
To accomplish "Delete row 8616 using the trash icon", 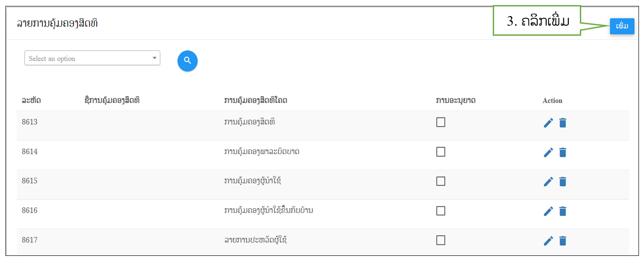I will pos(563,211).
